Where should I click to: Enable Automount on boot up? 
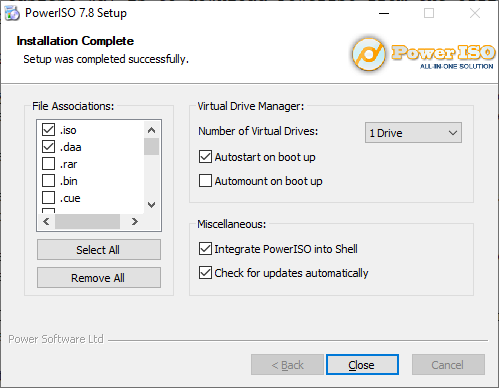(x=205, y=181)
